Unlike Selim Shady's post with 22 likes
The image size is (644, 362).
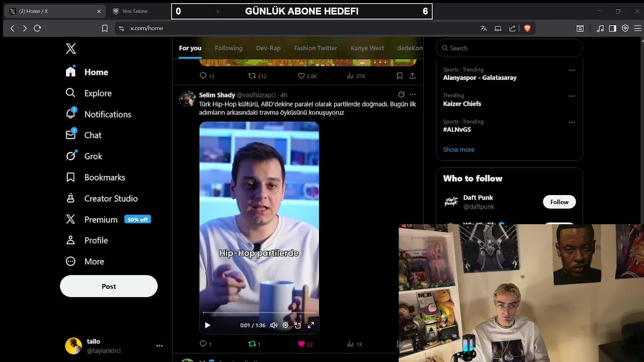pyautogui.click(x=305, y=344)
